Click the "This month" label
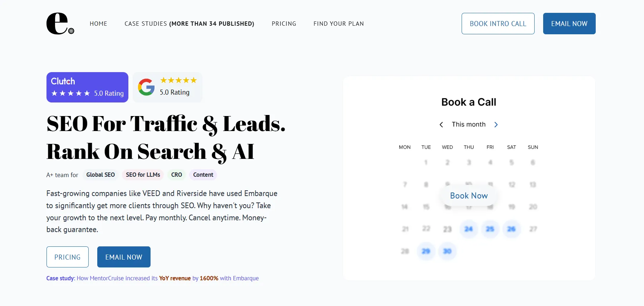644x306 pixels. 468,124
